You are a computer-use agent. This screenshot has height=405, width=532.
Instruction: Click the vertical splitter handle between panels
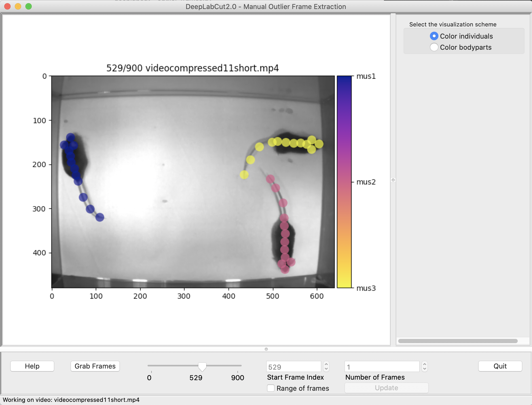393,180
